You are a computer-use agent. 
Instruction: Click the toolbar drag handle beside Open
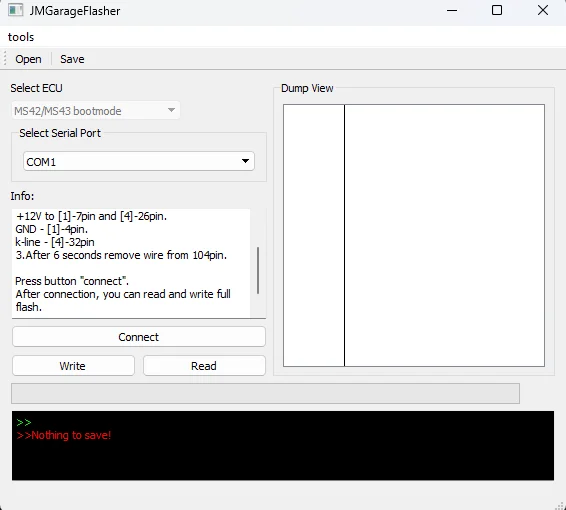pyautogui.click(x=5, y=58)
